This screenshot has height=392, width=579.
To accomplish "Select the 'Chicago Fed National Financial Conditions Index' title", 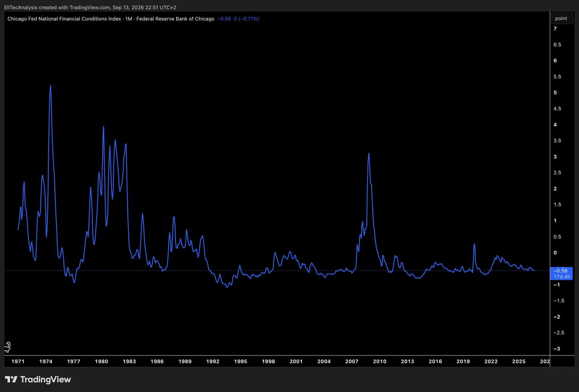I will point(64,19).
